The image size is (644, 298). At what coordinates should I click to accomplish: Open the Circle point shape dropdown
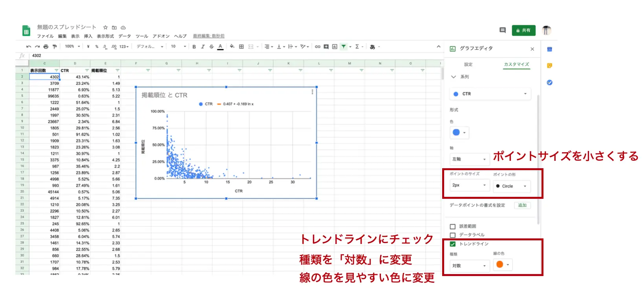(x=512, y=186)
